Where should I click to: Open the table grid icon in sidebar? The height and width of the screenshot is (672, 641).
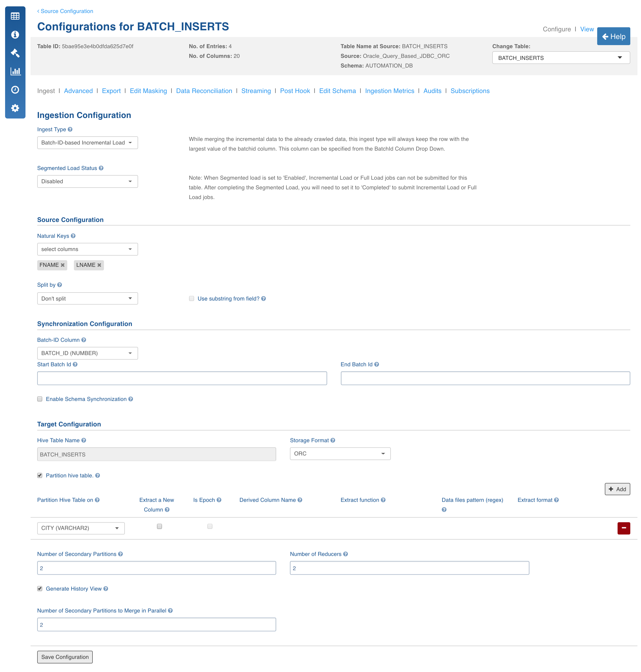(x=15, y=16)
